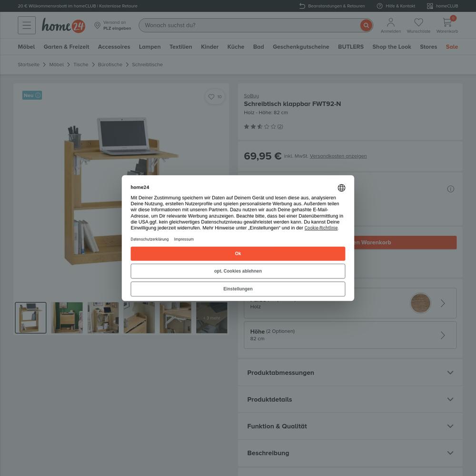476x476 pixels.
Task: Open Anmelden account icon
Action: coord(391,25)
